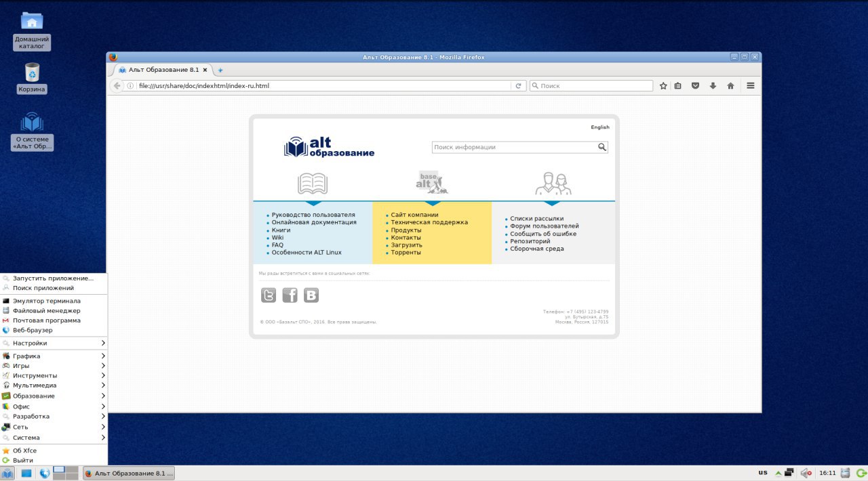868x481 pixels.
Task: Expand the Настройки submenu
Action: 54,343
